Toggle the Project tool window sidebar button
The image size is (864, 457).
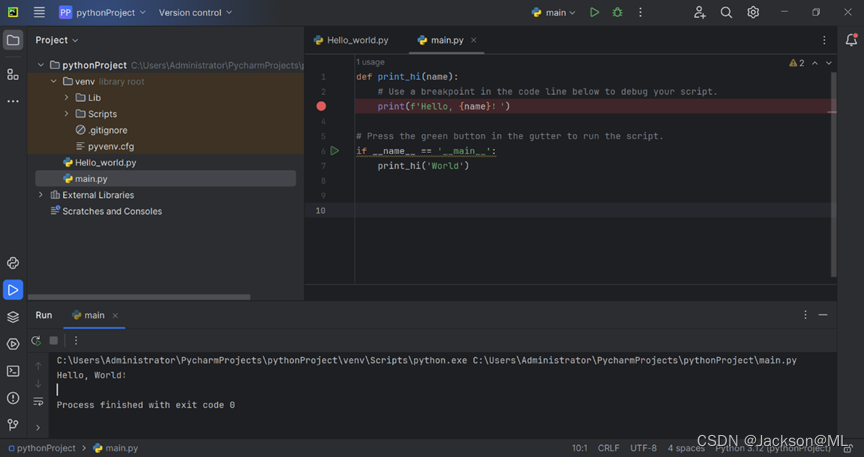point(13,40)
